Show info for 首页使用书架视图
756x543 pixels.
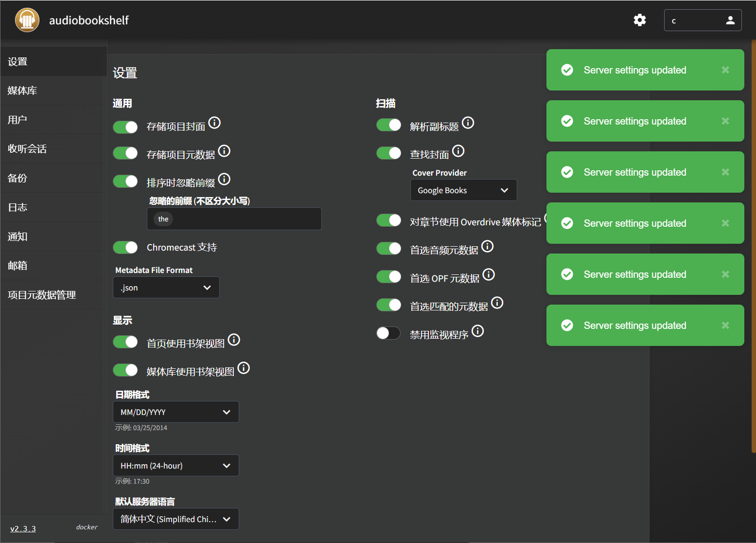(x=234, y=340)
